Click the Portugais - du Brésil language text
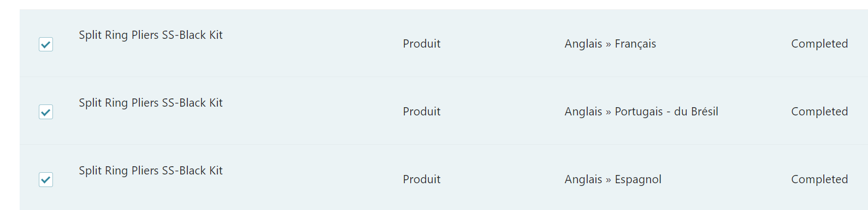 (666, 112)
